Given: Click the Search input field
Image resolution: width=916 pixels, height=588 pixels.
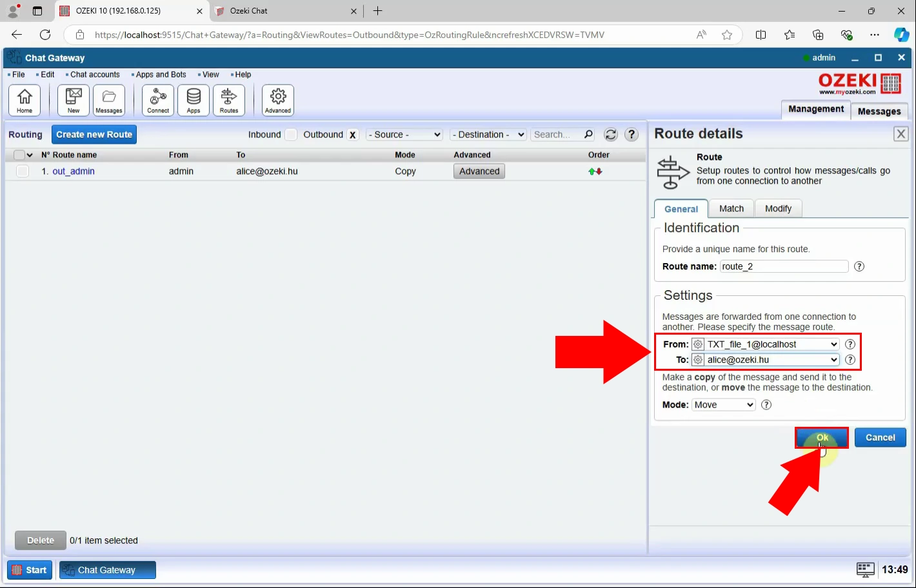Looking at the screenshot, I should (557, 135).
